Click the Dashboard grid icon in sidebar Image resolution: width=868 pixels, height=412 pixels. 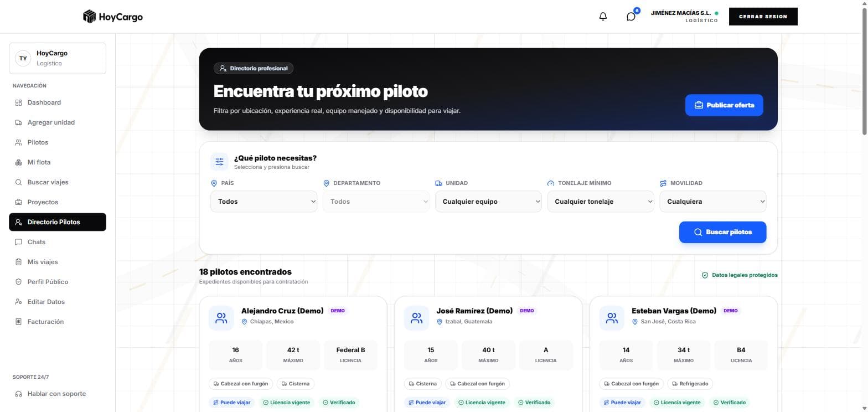[18, 102]
